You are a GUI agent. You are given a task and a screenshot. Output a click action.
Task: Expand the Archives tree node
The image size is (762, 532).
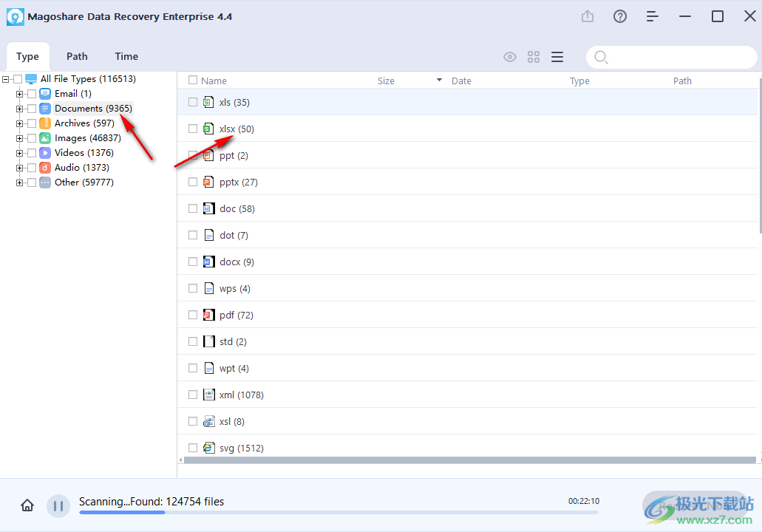tap(19, 123)
